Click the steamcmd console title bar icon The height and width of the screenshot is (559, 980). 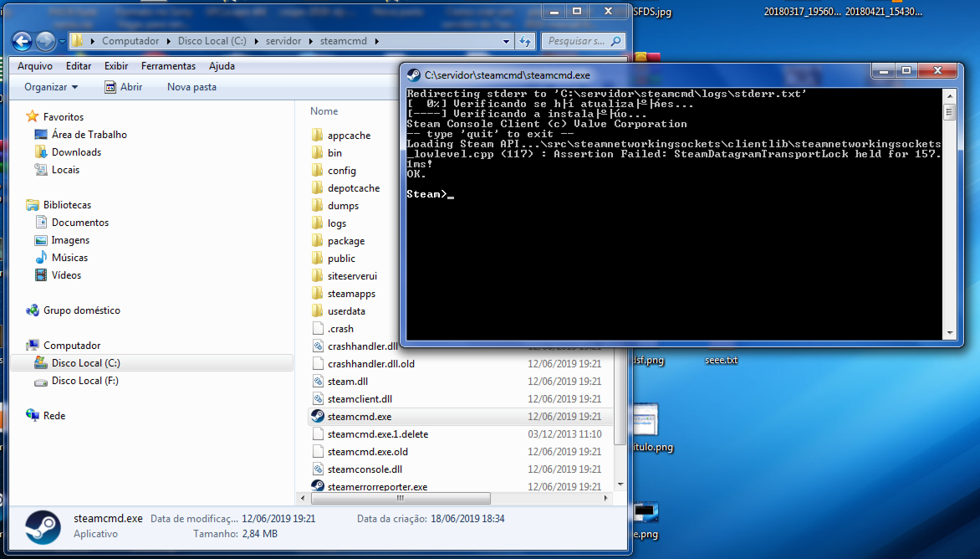(413, 75)
